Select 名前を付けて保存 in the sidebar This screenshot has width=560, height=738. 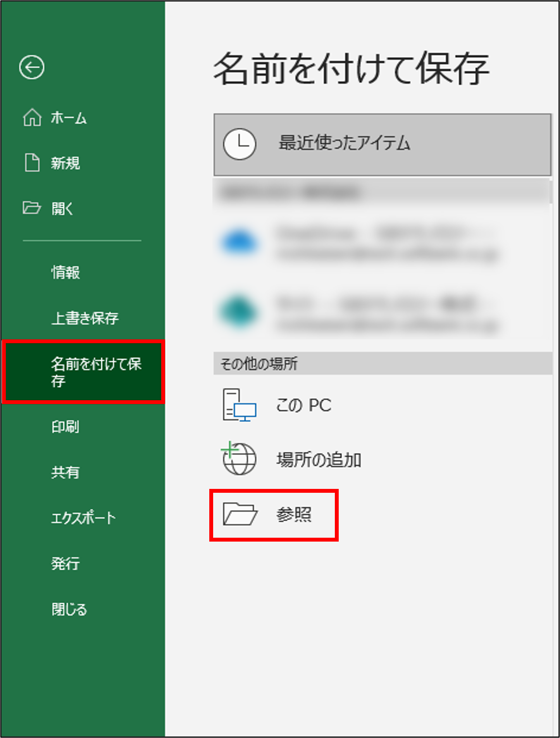click(x=83, y=372)
